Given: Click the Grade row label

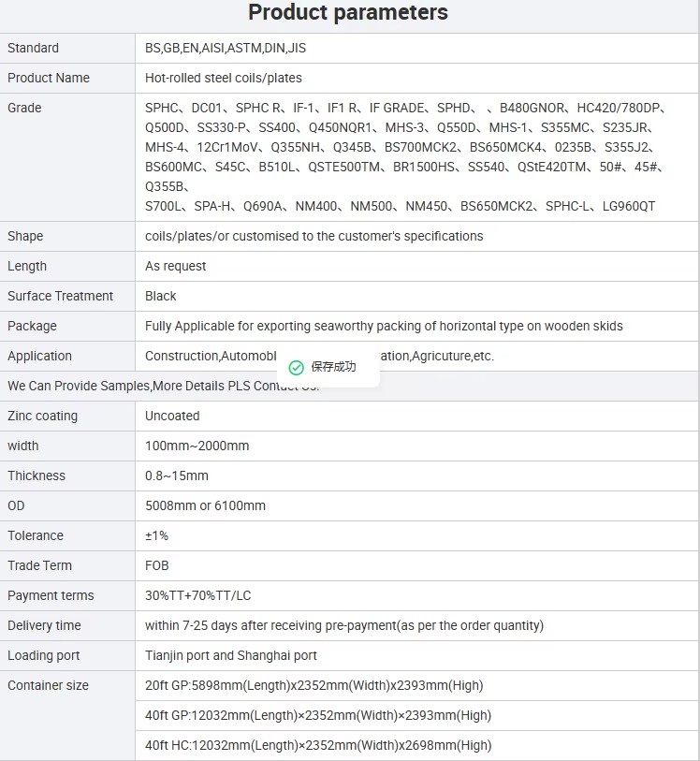Looking at the screenshot, I should 24,108.
